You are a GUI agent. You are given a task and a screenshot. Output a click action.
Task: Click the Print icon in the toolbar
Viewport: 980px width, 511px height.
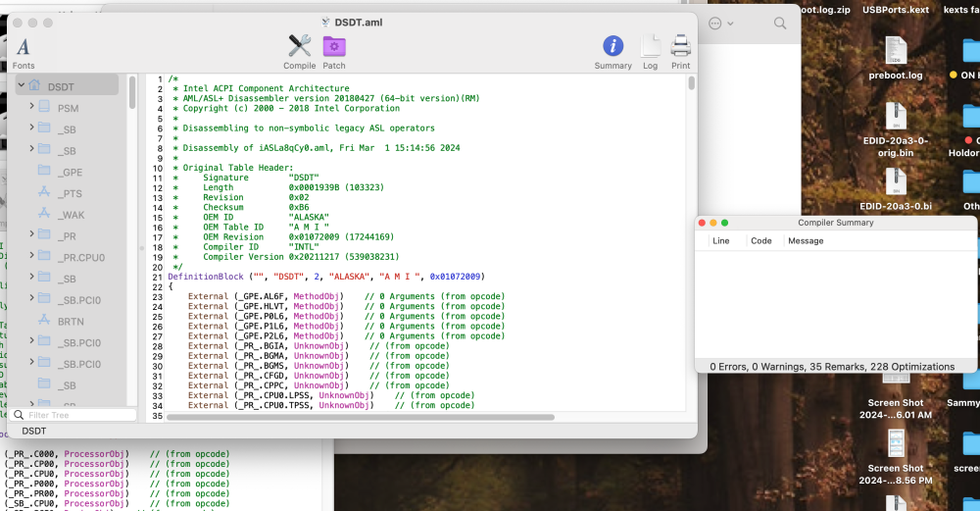[680, 46]
